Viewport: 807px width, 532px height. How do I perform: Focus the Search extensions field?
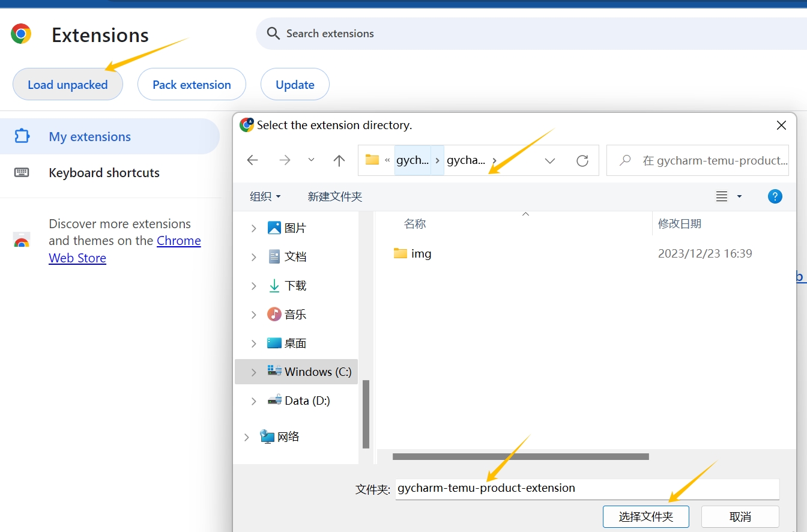(x=531, y=34)
